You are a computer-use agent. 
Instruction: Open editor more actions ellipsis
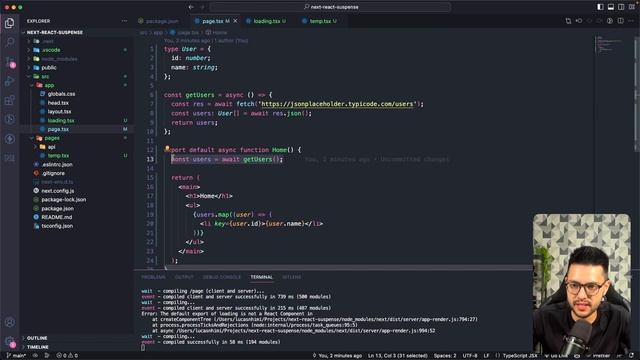(631, 21)
